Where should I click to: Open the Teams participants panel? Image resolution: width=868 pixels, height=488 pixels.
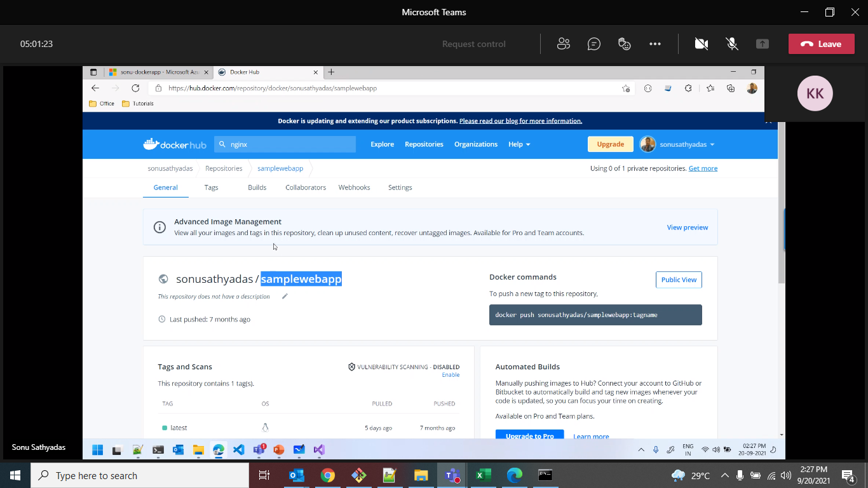click(x=563, y=44)
